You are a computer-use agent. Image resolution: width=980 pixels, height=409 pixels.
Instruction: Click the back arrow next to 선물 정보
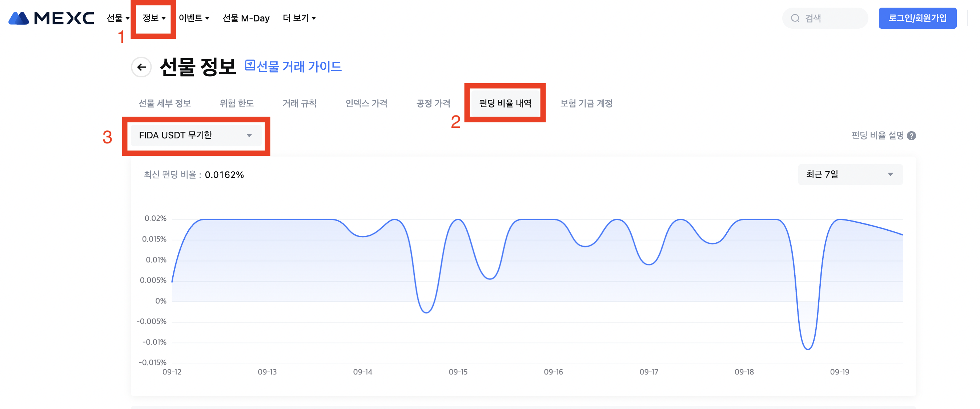click(x=141, y=67)
